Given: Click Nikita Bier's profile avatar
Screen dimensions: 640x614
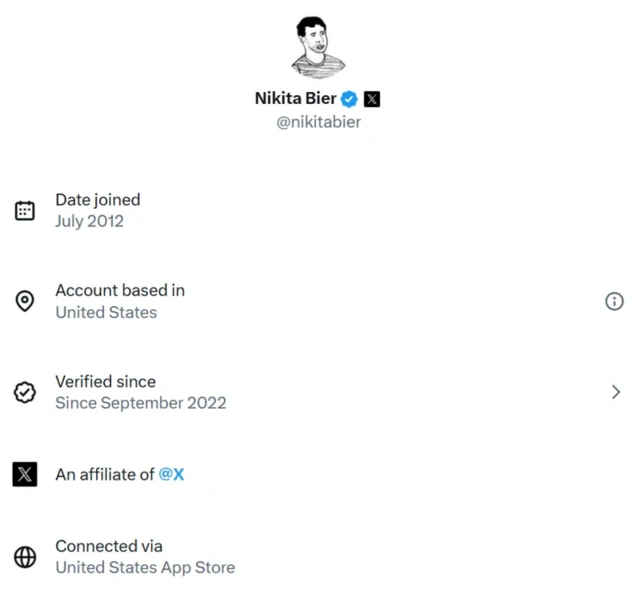Looking at the screenshot, I should [x=320, y=46].
